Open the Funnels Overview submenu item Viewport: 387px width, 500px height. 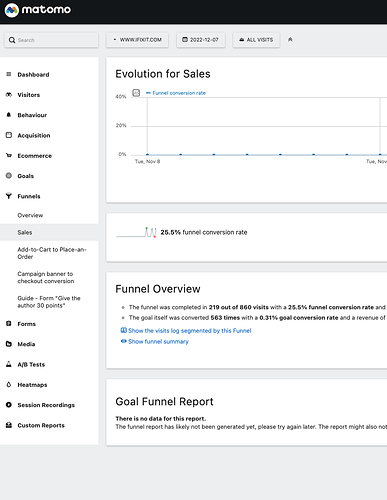coord(30,215)
